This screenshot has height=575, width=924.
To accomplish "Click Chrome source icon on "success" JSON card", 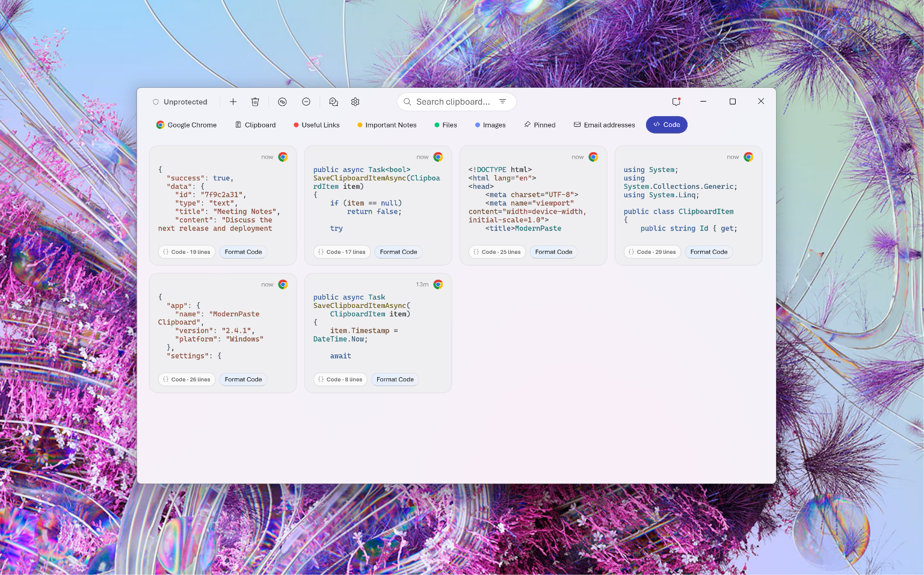I will click(x=283, y=157).
